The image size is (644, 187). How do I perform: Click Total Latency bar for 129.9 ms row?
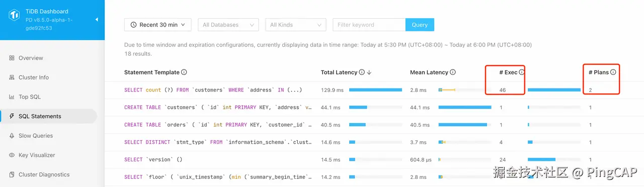pyautogui.click(x=375, y=90)
